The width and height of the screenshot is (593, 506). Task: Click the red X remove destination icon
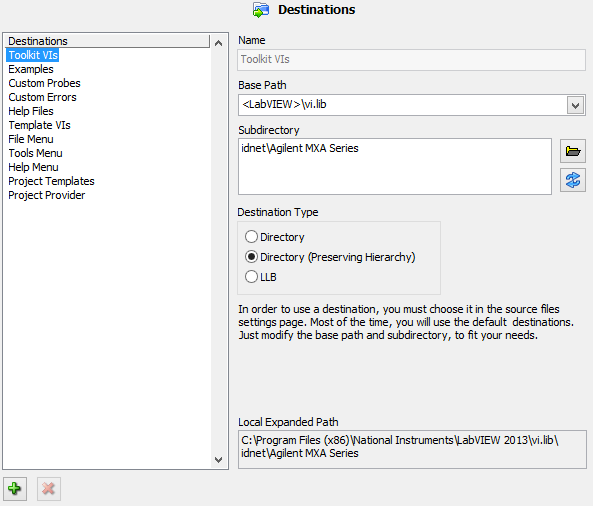(x=48, y=489)
